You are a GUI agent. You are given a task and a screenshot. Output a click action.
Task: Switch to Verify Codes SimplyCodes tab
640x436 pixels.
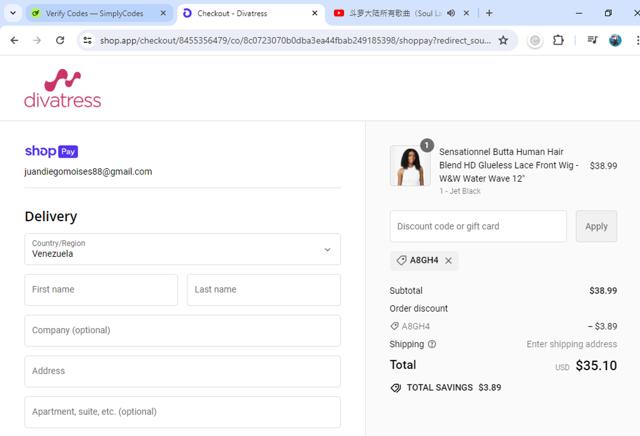coord(99,13)
